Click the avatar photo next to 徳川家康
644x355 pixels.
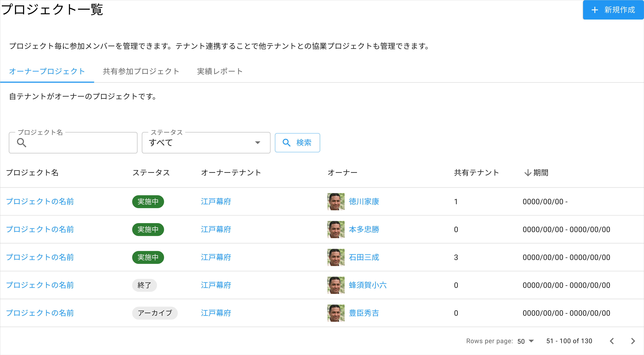336,202
